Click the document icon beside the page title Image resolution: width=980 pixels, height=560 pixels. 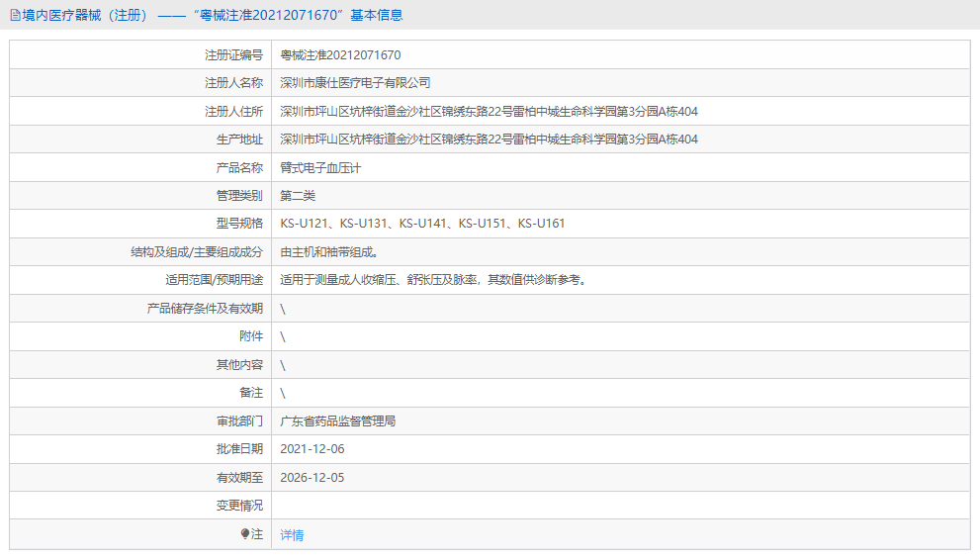(15, 15)
